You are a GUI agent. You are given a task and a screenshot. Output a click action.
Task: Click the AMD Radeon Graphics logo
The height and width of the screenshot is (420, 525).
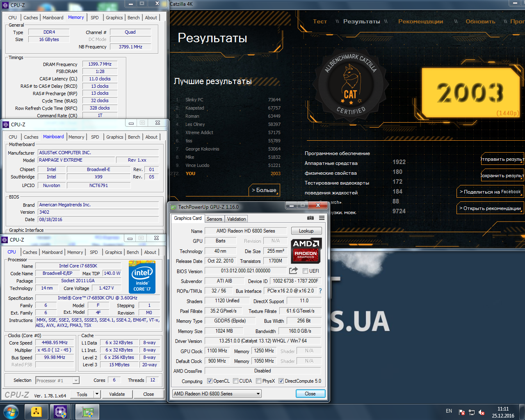[306, 250]
